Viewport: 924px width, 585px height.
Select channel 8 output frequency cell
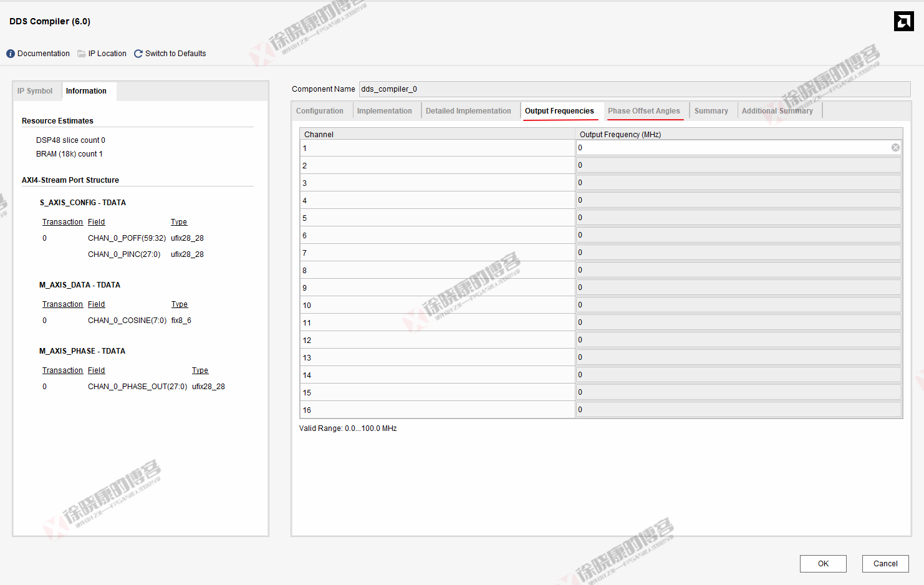[x=738, y=270]
